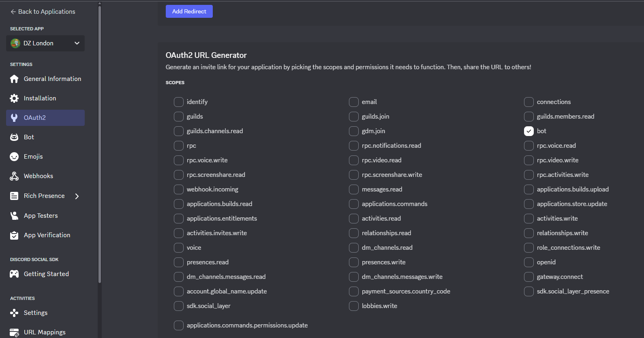Open the Bot settings page

45,137
